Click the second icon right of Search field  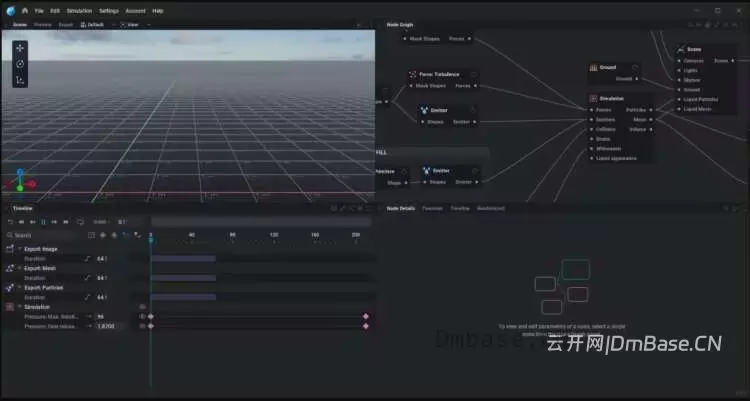[103, 235]
